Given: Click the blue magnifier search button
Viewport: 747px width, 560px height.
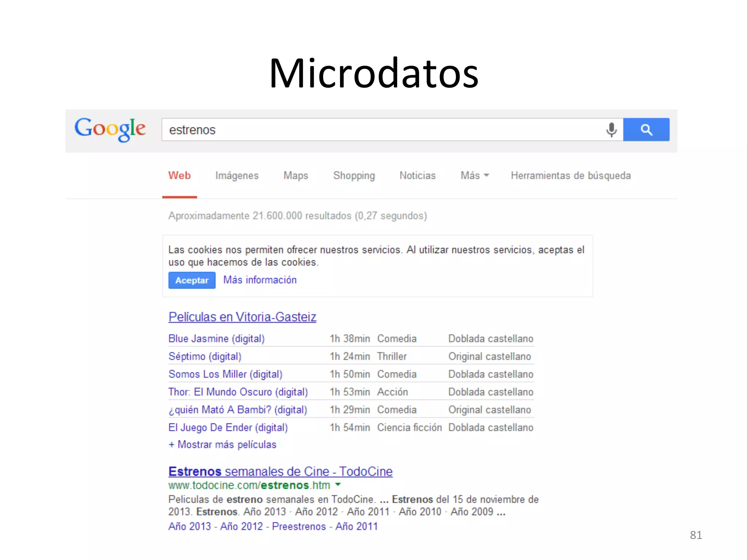Looking at the screenshot, I should click(x=646, y=129).
